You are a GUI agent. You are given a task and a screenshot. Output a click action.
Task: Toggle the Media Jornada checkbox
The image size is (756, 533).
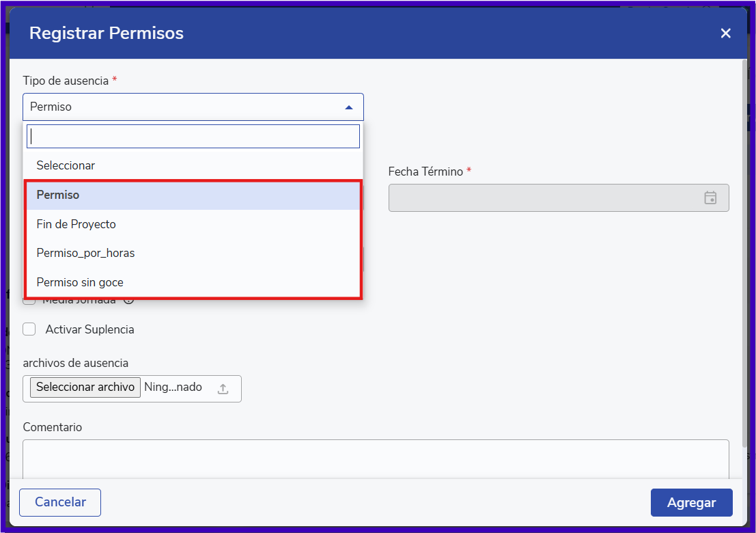click(29, 301)
